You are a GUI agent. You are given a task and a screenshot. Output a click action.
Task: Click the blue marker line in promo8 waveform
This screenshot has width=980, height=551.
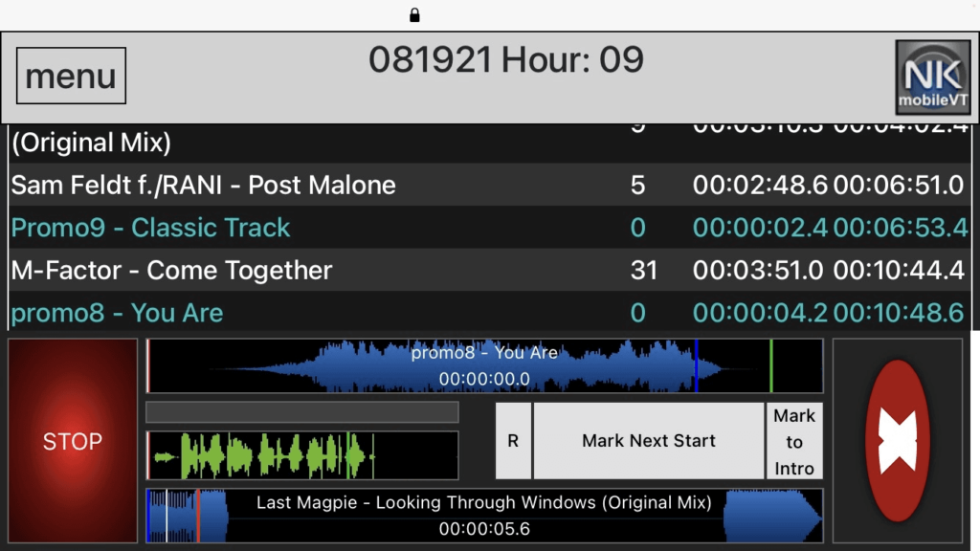(696, 365)
